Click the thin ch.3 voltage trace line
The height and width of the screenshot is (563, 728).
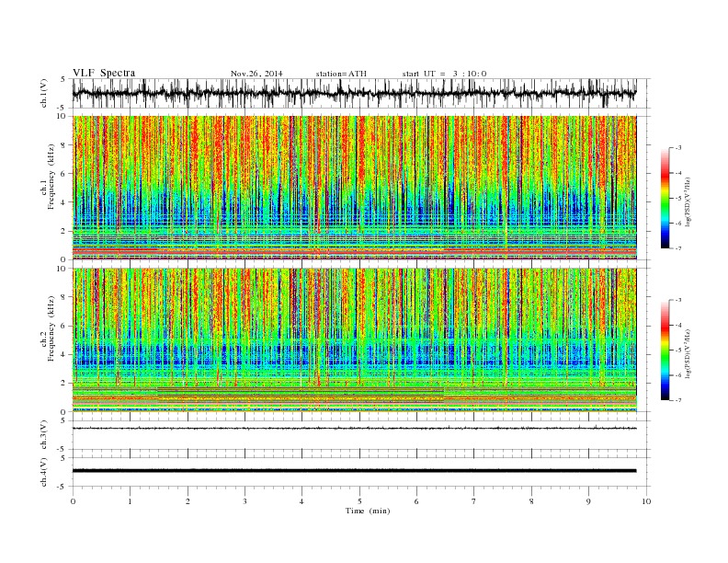coord(354,429)
